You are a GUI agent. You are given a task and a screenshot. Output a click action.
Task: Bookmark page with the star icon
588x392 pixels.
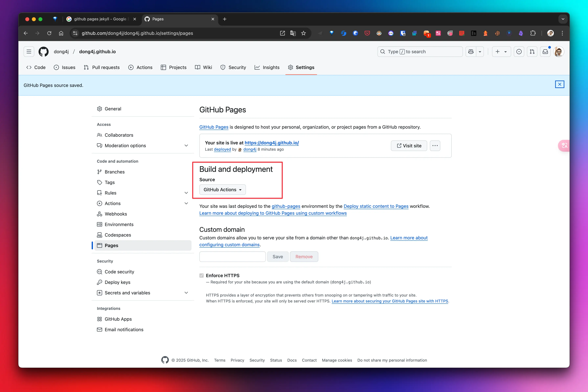(x=303, y=33)
